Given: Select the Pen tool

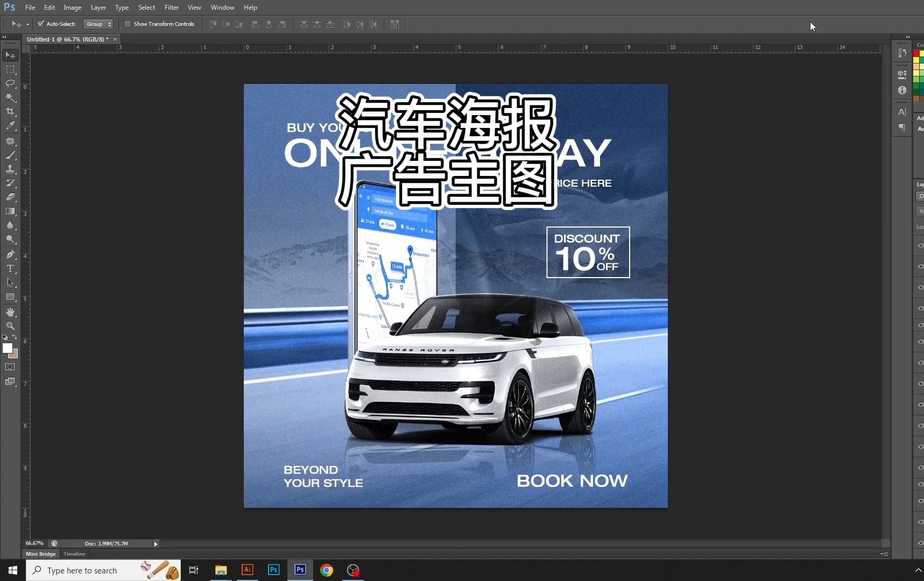Looking at the screenshot, I should 10,254.
